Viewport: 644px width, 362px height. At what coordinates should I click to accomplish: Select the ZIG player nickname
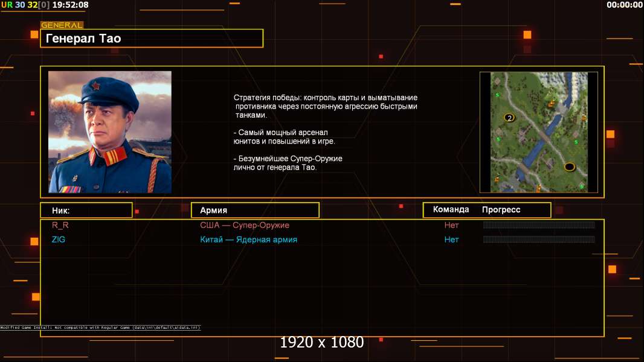59,240
